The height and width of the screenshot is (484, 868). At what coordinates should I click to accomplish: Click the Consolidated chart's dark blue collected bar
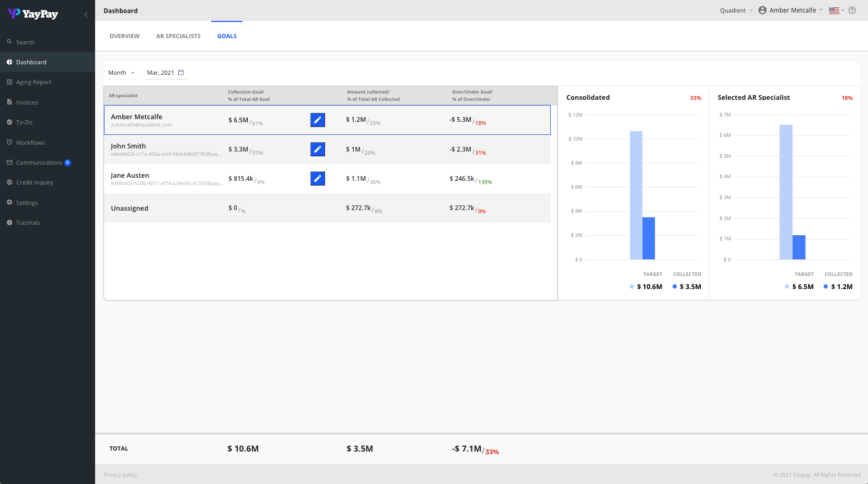[649, 238]
